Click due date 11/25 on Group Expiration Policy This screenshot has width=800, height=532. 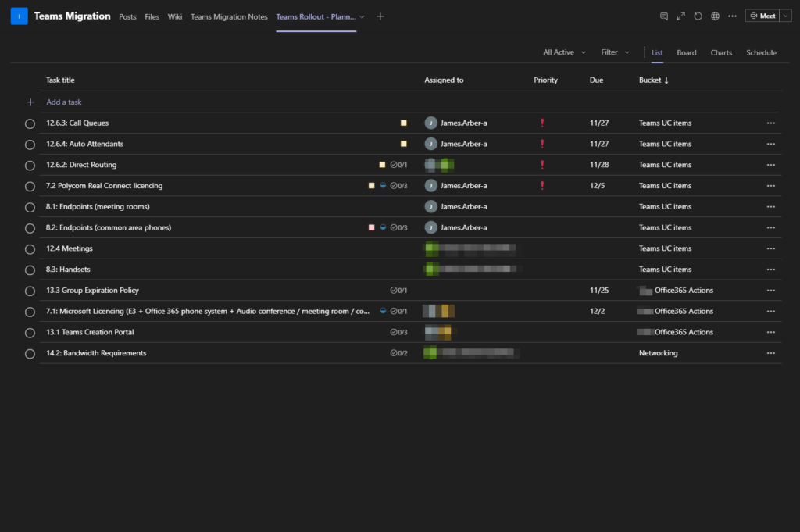(x=599, y=291)
